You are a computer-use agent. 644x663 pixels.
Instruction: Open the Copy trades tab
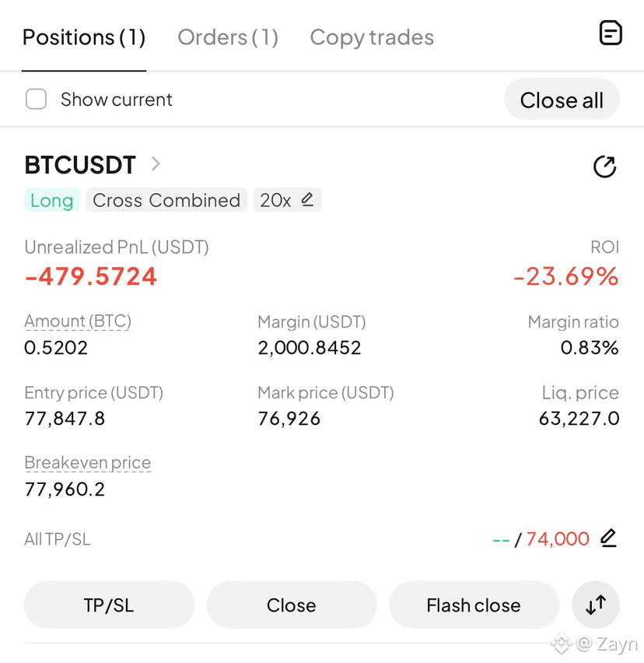[372, 37]
